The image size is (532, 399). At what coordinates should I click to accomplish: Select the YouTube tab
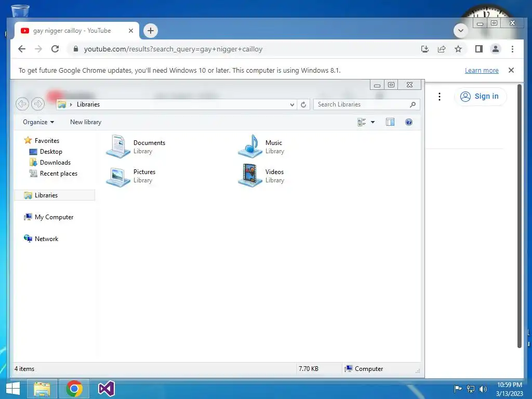77,31
